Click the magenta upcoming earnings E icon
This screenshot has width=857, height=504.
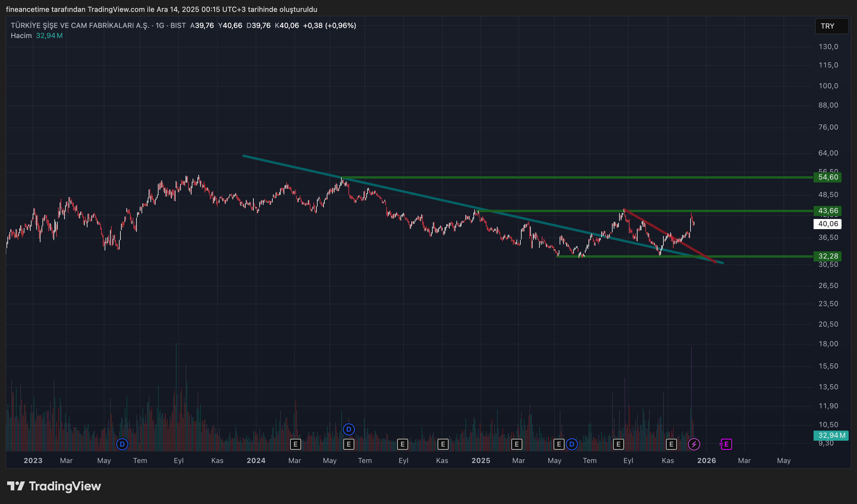(x=726, y=444)
